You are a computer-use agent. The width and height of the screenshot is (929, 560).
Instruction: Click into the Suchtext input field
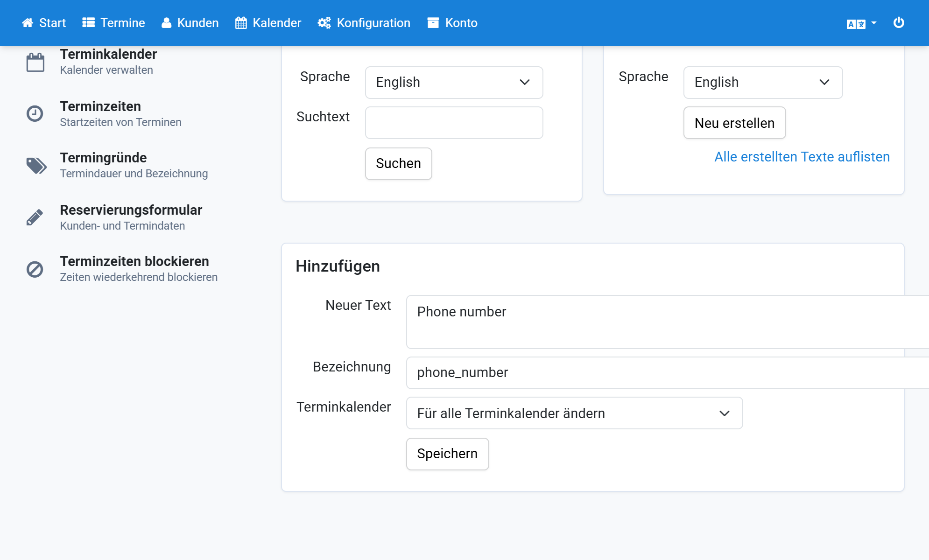pos(454,123)
